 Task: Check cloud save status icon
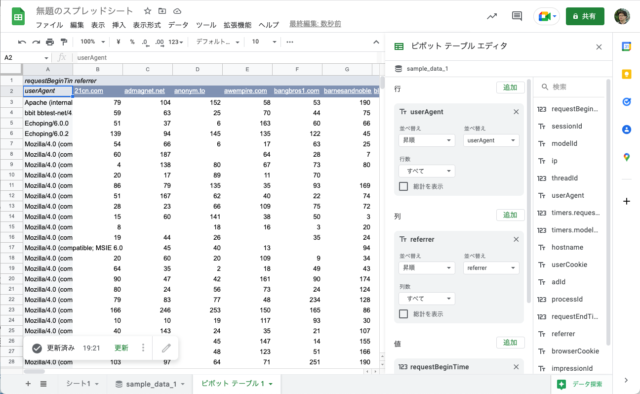click(x=177, y=11)
